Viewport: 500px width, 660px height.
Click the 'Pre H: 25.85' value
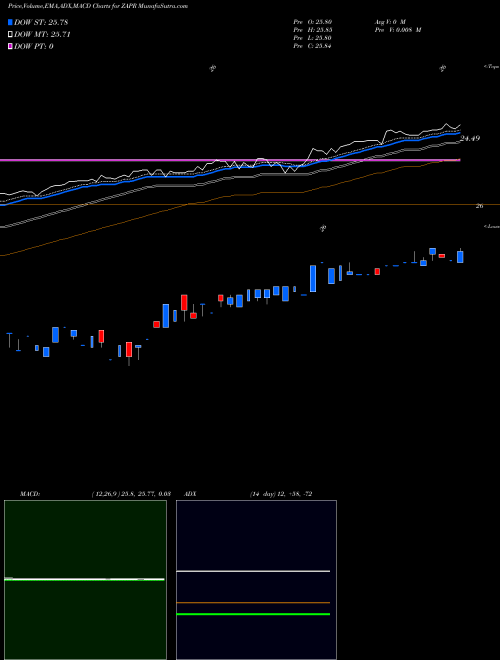pyautogui.click(x=313, y=30)
